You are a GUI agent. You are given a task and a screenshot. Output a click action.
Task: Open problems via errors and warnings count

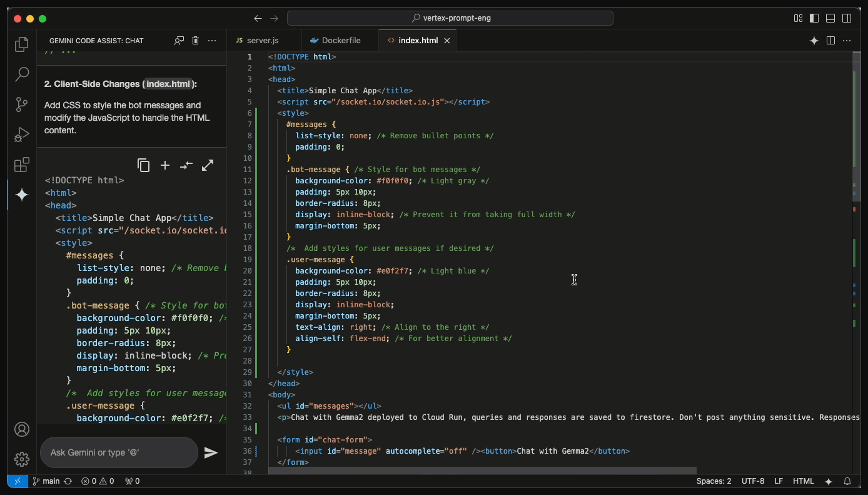click(98, 481)
